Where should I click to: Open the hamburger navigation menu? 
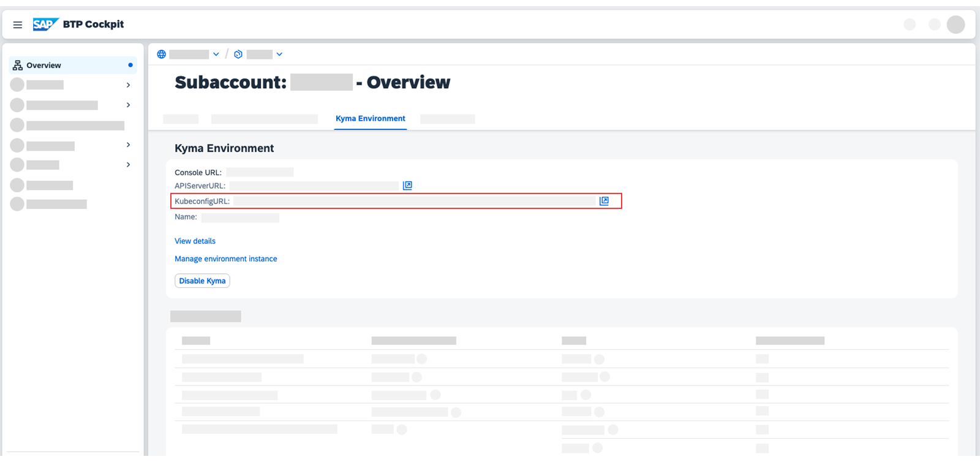[18, 25]
